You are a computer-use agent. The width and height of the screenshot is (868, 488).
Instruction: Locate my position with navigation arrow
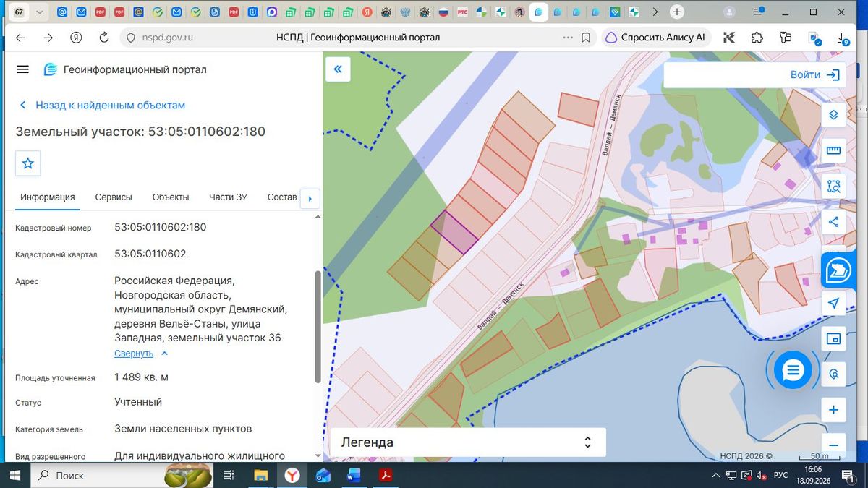[833, 303]
